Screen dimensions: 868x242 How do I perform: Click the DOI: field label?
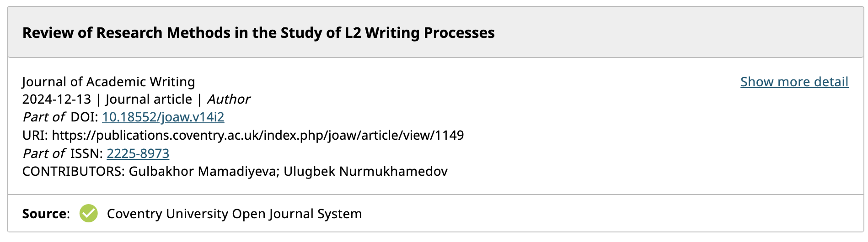pyautogui.click(x=84, y=117)
